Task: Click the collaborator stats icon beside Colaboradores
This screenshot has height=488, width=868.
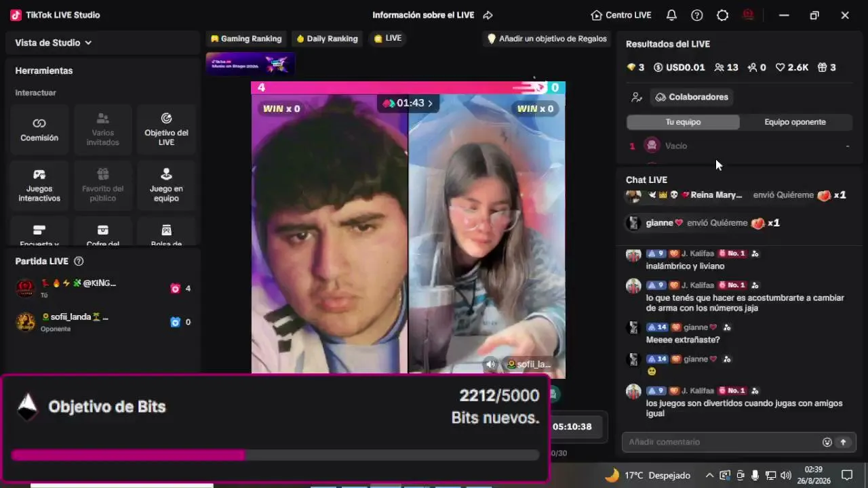Action: click(x=636, y=97)
